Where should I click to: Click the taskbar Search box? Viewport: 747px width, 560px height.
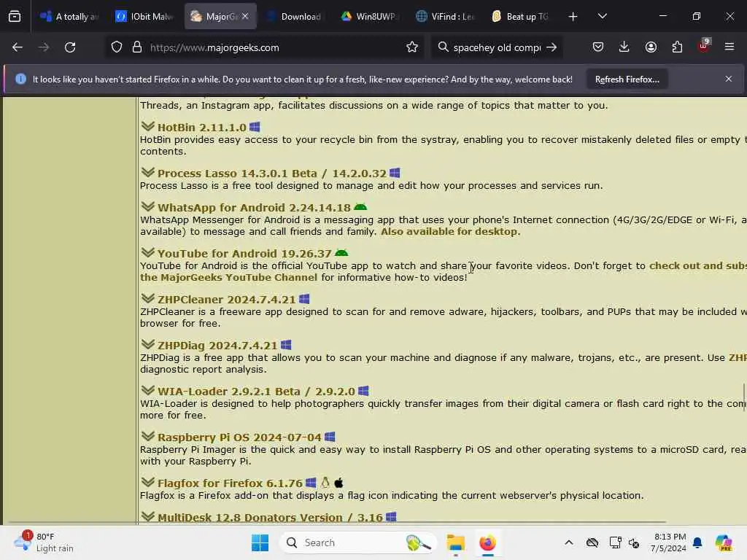tap(357, 542)
